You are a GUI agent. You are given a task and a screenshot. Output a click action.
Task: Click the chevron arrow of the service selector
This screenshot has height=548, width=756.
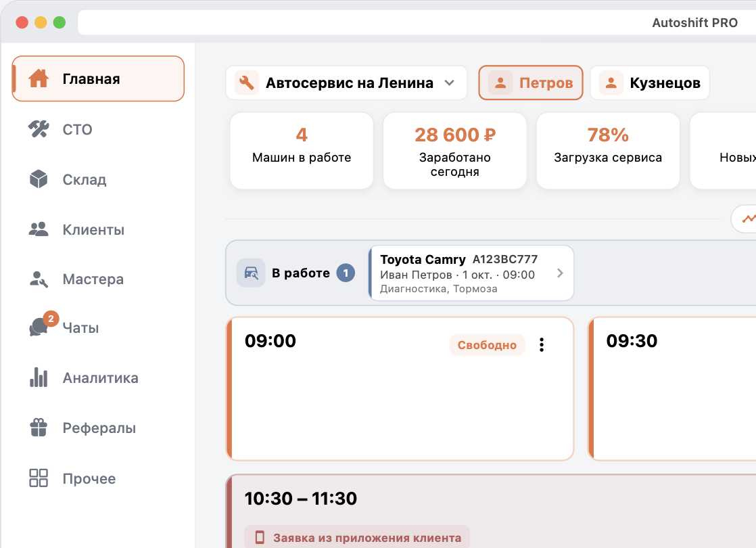[x=450, y=83]
